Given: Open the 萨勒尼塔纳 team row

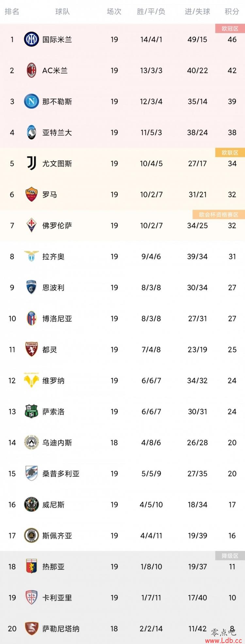Looking at the screenshot, I should click(122, 628).
